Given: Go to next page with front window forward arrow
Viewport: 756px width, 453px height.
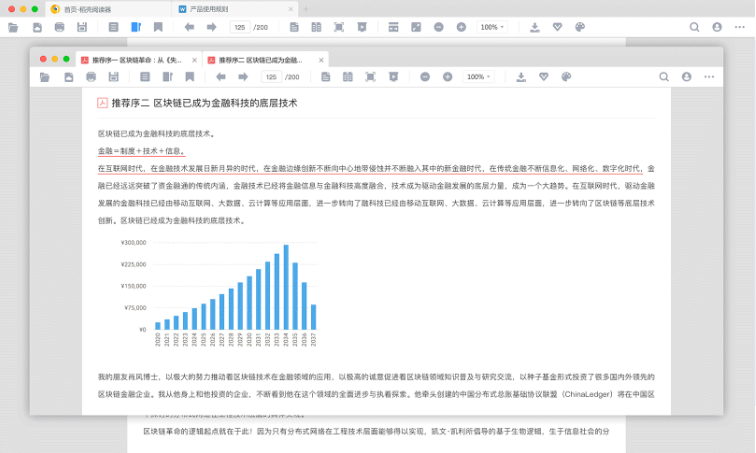Looking at the screenshot, I should coord(242,77).
